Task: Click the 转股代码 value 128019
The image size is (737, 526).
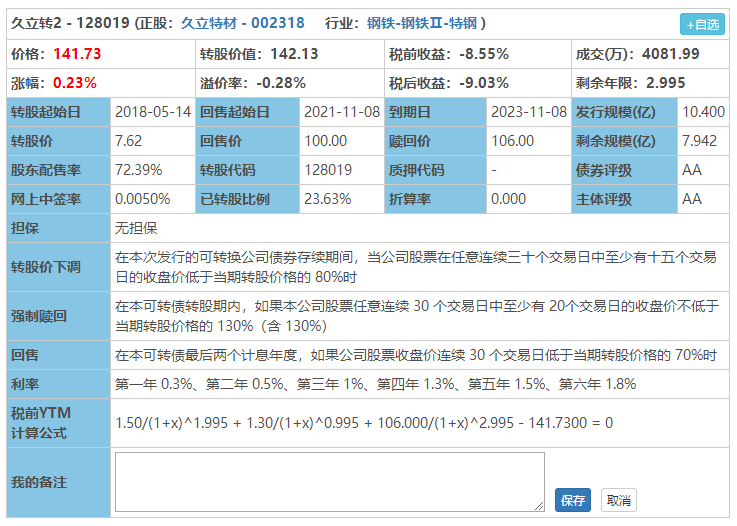Action: [328, 170]
